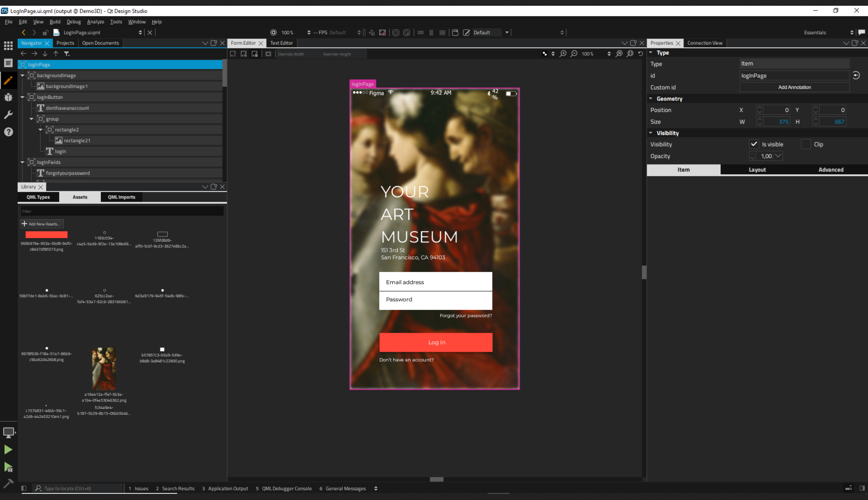
Task: Click Add New Assets button
Action: pos(42,224)
